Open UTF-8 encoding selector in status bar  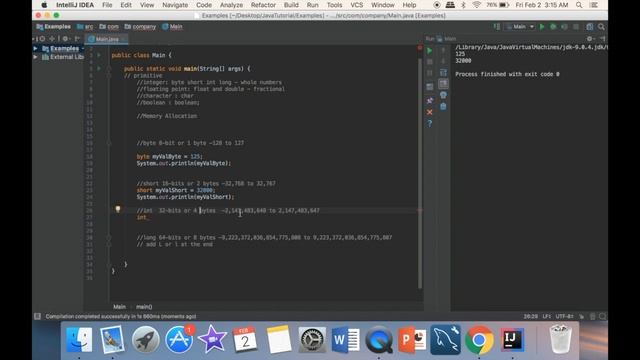[x=564, y=316]
